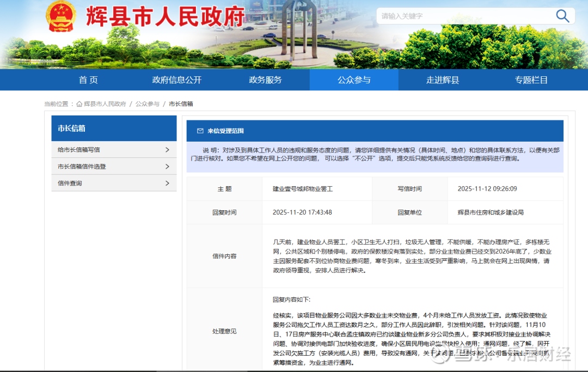Open the 首页 navigation tab
The width and height of the screenshot is (588, 372).
point(88,80)
